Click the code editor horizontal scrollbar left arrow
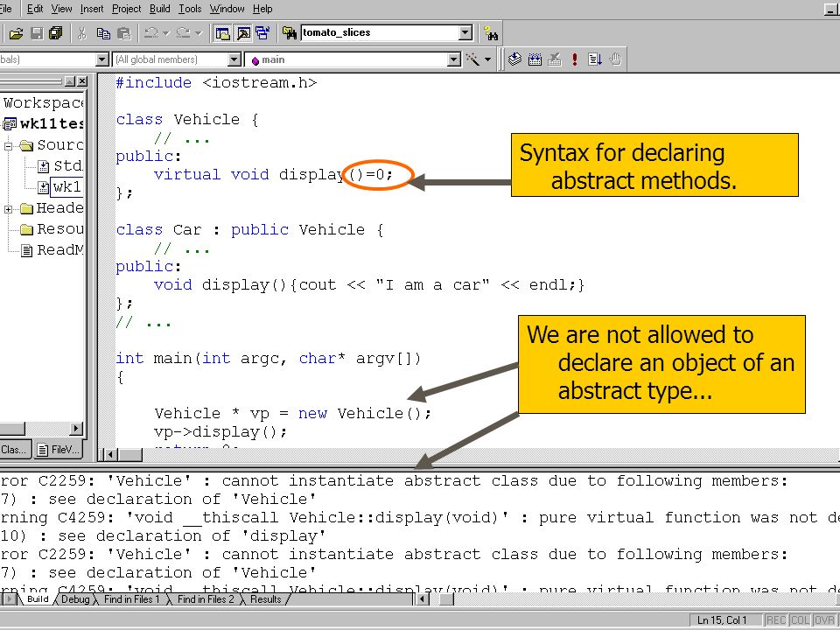 click(x=111, y=454)
